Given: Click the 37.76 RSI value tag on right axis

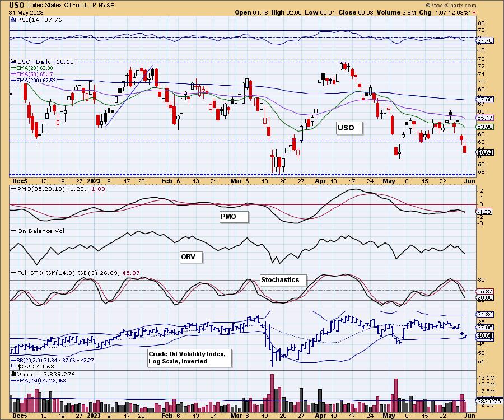Looking at the screenshot, I should point(484,41).
